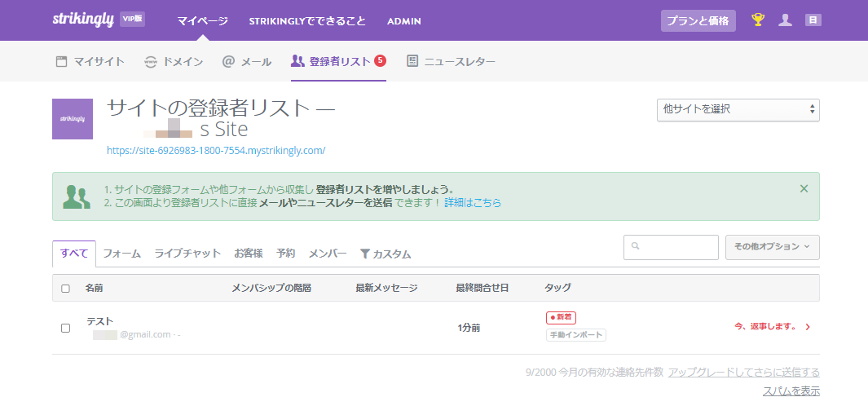Screen dimensions: 868x406
Task: Select the すべて filter tab
Action: click(74, 254)
